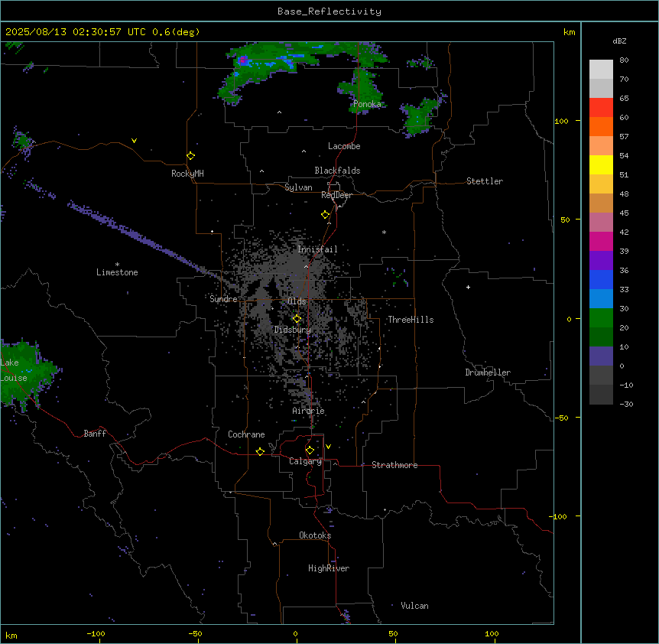Click the RedDeer city label

336,195
